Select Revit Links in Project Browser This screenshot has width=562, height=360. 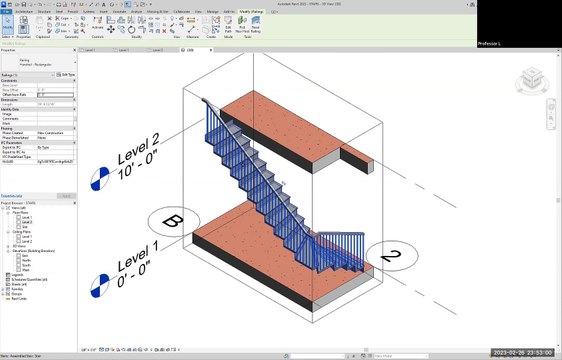pyautogui.click(x=19, y=298)
